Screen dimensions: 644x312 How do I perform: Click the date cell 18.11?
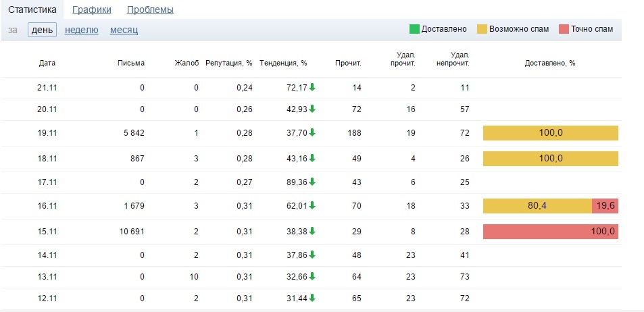coord(47,159)
